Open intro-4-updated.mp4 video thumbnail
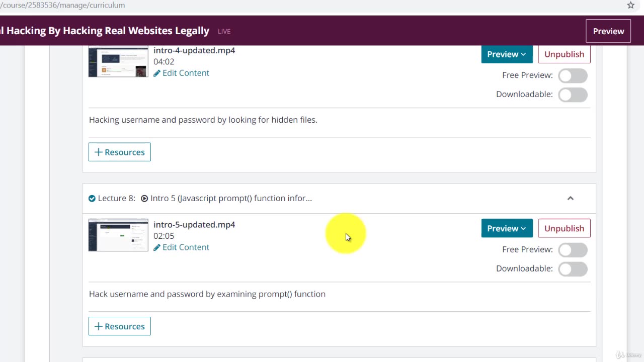Screen dimensions: 644x362 [118, 61]
